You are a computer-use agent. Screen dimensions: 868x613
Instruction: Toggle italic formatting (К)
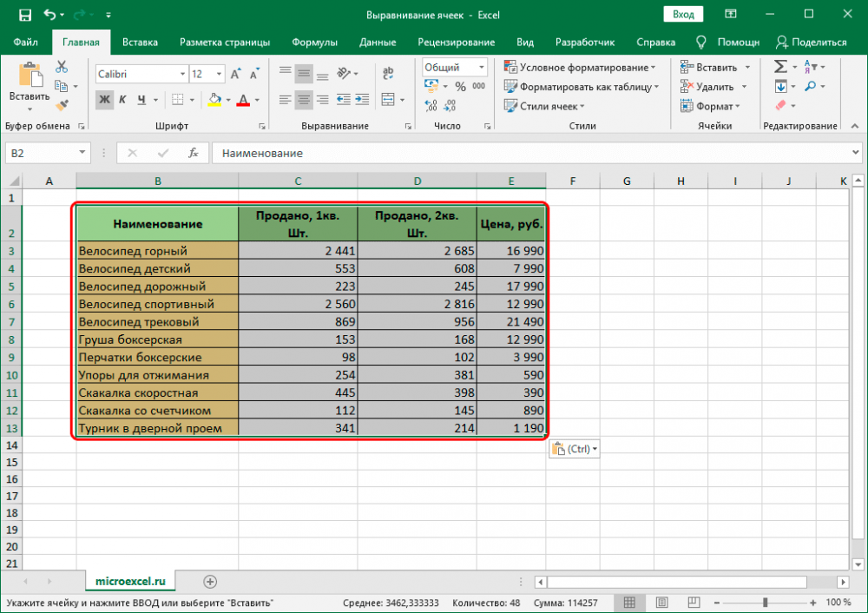[122, 100]
